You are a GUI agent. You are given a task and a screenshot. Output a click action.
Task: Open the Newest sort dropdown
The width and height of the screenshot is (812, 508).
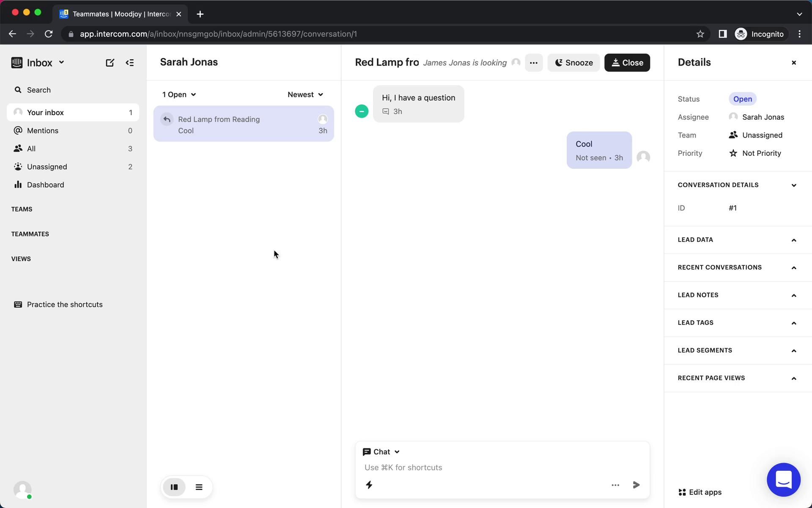pyautogui.click(x=305, y=94)
